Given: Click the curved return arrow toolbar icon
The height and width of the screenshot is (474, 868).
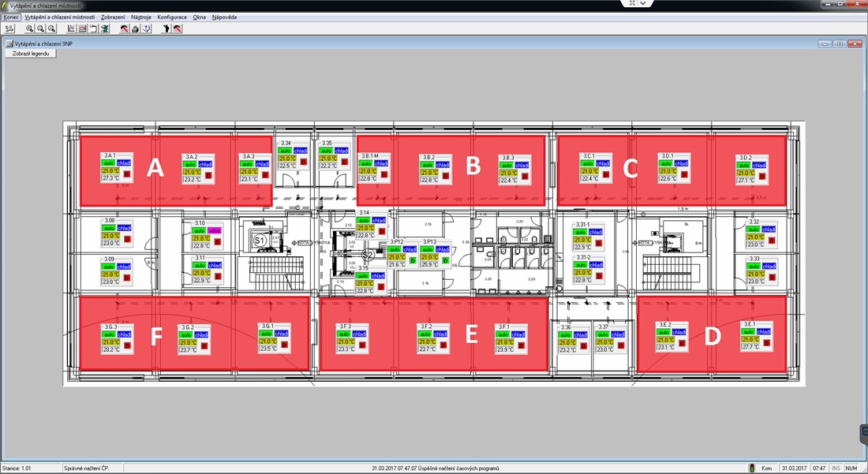Looking at the screenshot, I should [94, 28].
